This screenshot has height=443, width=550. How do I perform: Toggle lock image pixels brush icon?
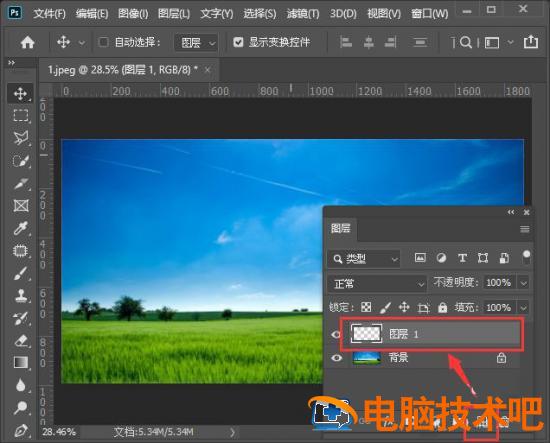pos(385,308)
